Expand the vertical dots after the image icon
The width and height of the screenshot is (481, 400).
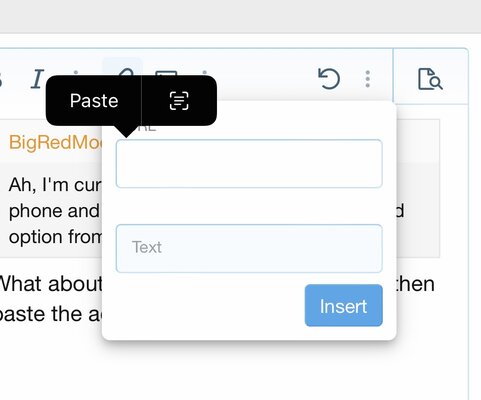(205, 72)
